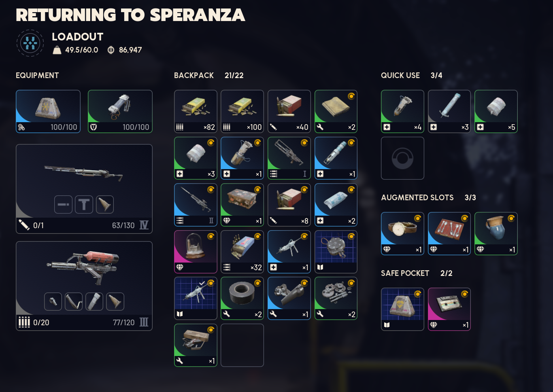Select the quick use bandage stack x5

pyautogui.click(x=496, y=111)
